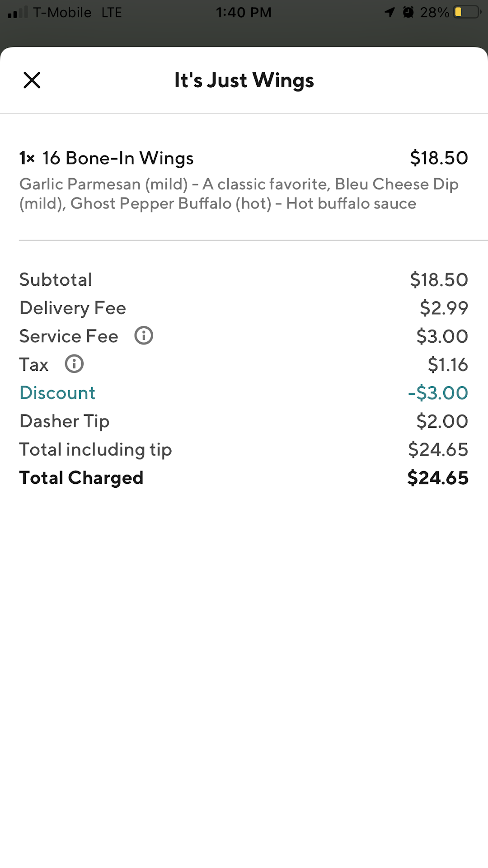Tap the Tax info icon
The image size is (488, 868).
coord(74,364)
